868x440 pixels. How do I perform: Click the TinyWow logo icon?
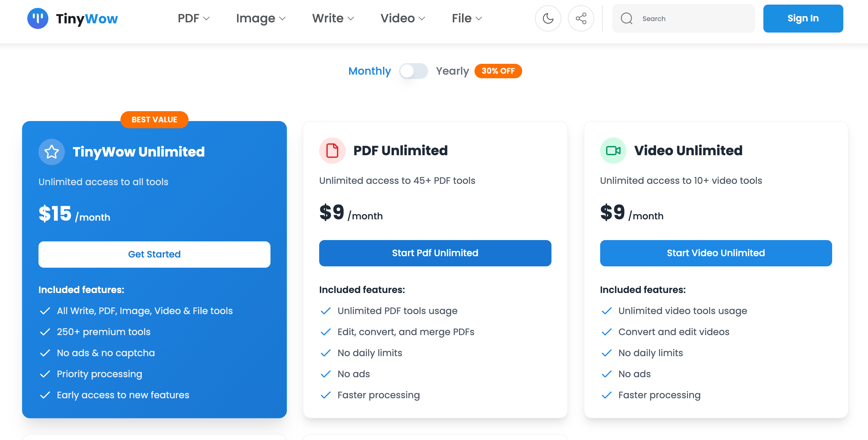pos(38,18)
